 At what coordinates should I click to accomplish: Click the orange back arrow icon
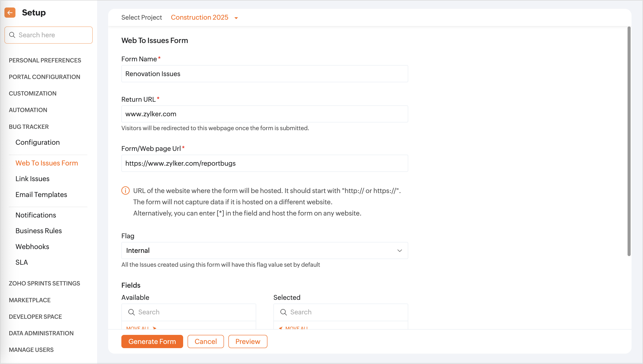(10, 13)
